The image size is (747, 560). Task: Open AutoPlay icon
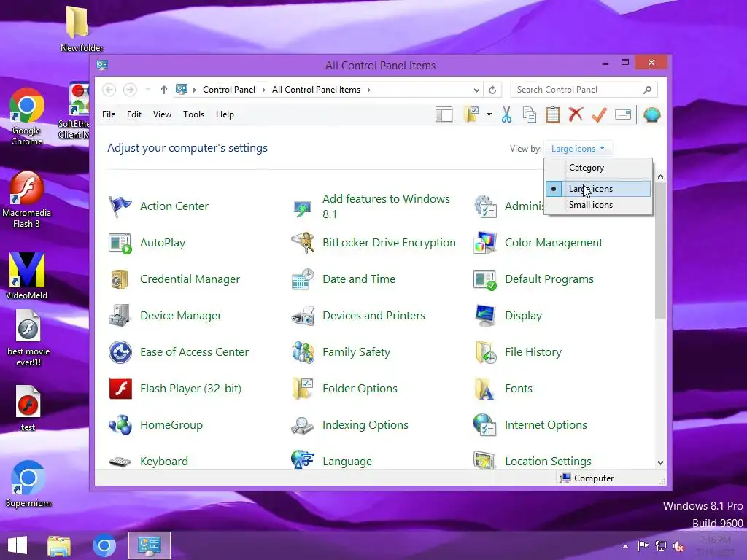tap(120, 243)
